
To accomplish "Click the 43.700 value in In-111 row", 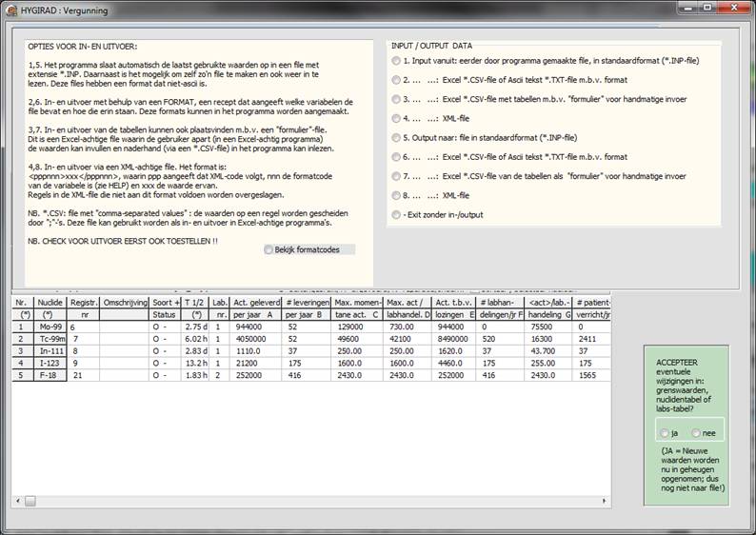I will pos(547,351).
